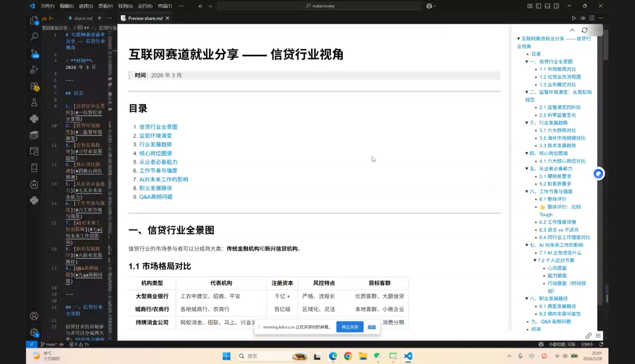The image size is (635, 364).
Task: Toggle primary side bar layout button
Action: [538, 6]
